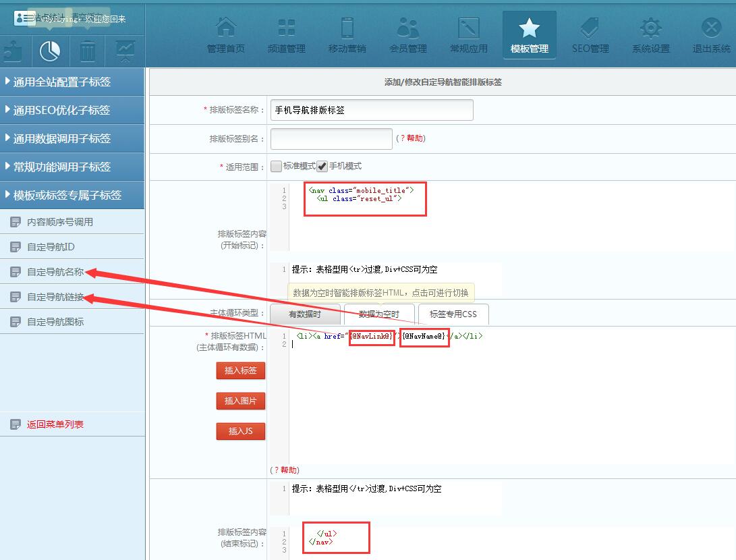Screen dimensions: 736x560
Task: Click the pie chart statistics icon
Action: 50,51
